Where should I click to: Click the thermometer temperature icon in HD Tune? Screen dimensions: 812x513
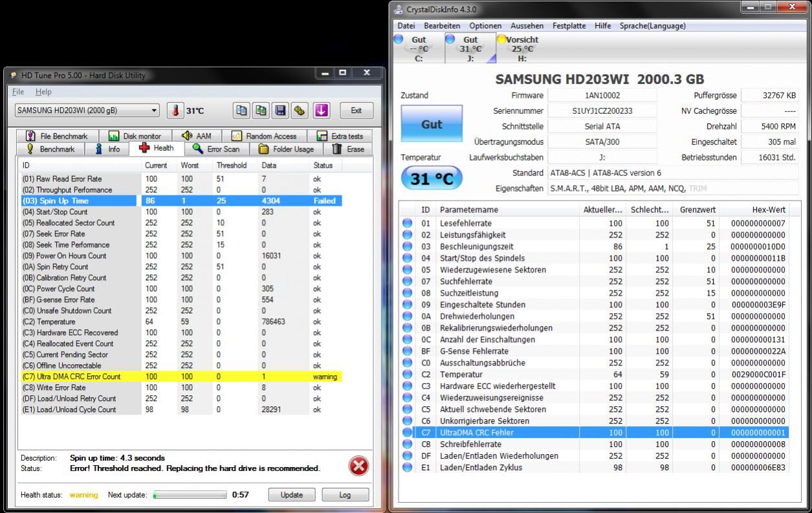[x=175, y=111]
